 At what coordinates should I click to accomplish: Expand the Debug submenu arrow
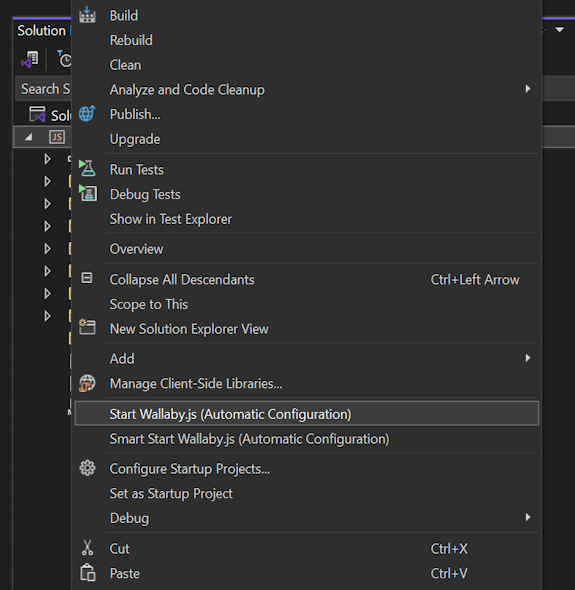click(528, 517)
